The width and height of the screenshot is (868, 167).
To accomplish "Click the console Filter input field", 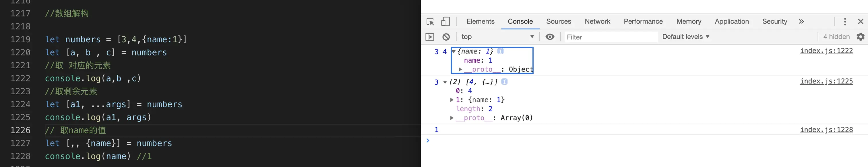I will tap(611, 37).
